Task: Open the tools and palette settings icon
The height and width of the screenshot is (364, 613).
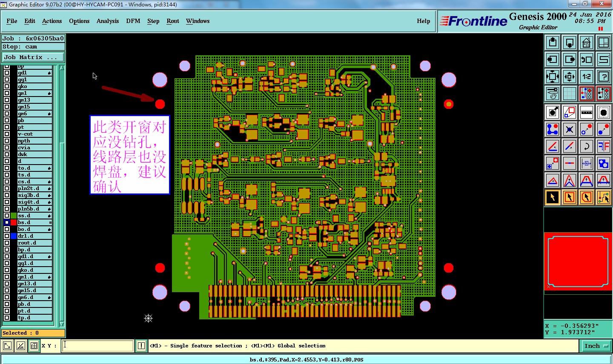Action: pyautogui.click(x=553, y=94)
